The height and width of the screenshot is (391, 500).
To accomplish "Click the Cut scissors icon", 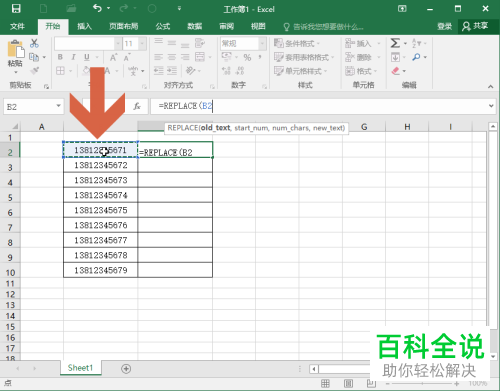I will (34, 43).
